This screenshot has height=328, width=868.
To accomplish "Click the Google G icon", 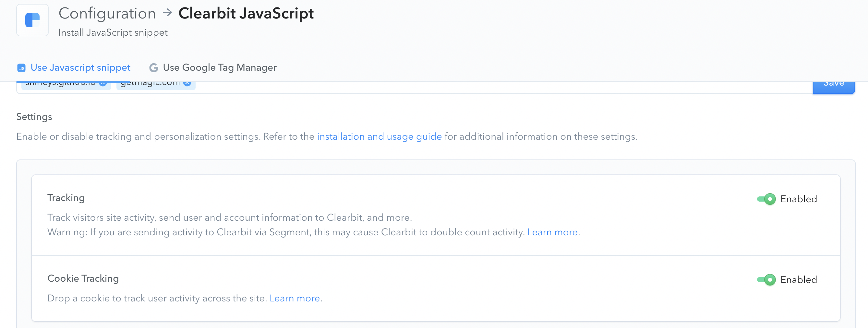I will pyautogui.click(x=154, y=68).
